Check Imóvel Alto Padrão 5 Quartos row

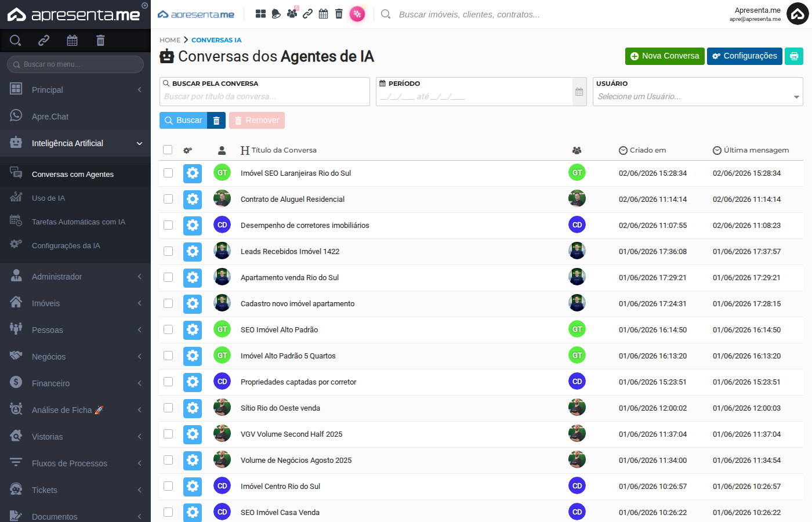tap(168, 356)
